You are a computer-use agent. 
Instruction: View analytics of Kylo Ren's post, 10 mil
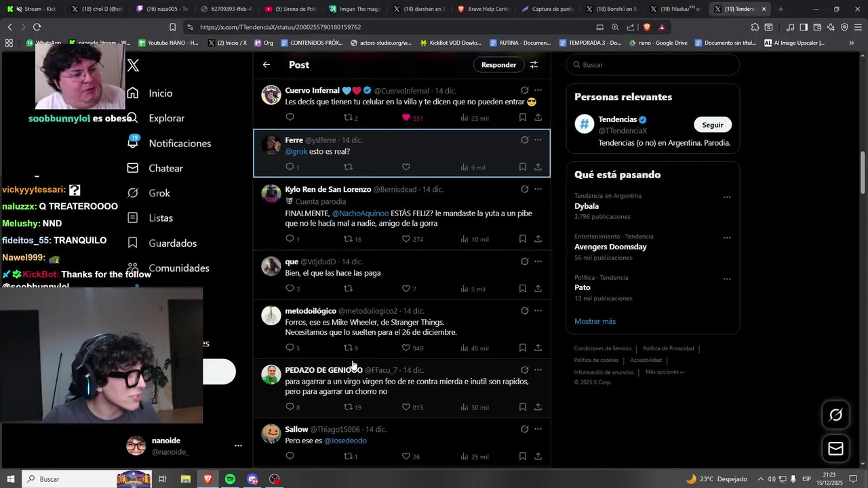coord(474,239)
